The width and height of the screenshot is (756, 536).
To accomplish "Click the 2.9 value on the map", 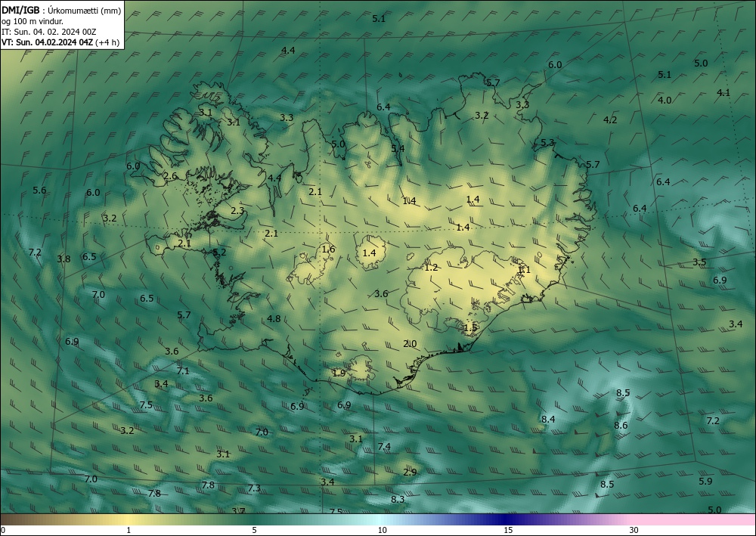I will coord(410,472).
